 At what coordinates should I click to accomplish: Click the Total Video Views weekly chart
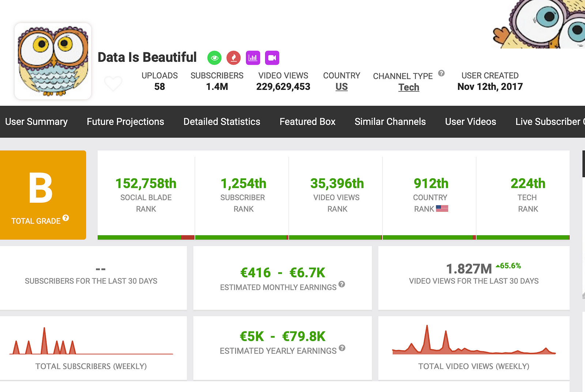coord(474,340)
